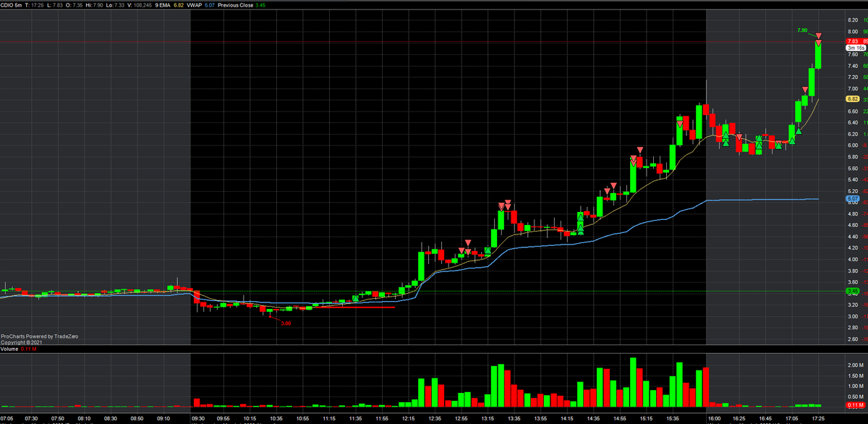Select the red sell arrow above the 7.90 high

tap(819, 34)
